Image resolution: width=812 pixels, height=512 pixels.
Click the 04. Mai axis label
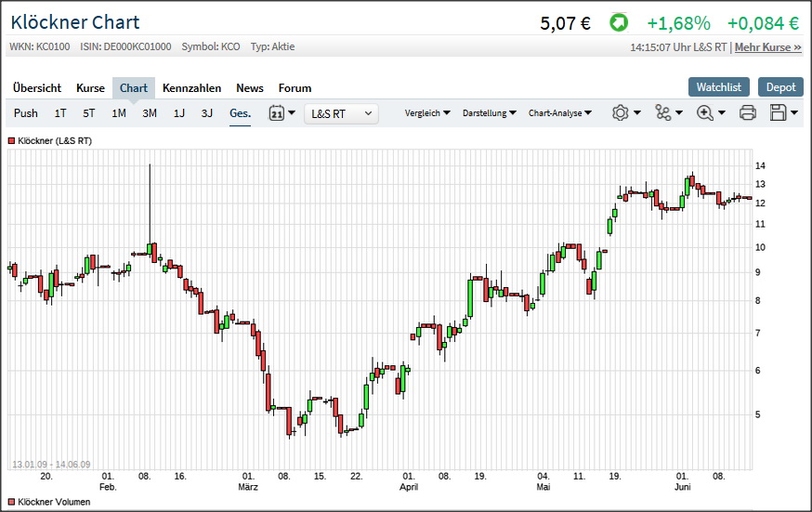[x=544, y=481]
